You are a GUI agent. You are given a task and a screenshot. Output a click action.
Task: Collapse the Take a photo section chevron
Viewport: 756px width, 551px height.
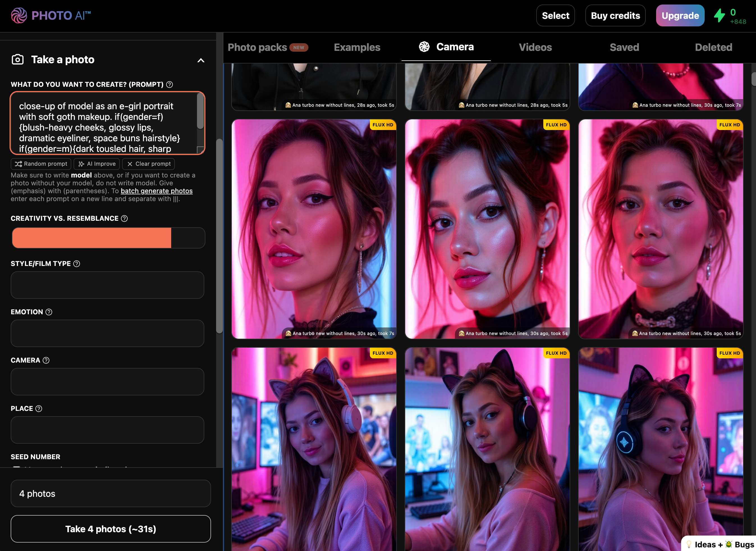point(201,60)
